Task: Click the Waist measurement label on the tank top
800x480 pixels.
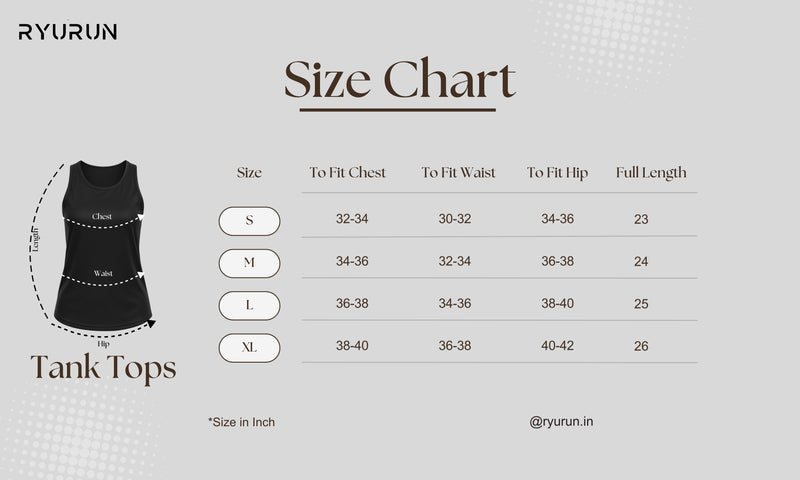Action: coord(103,273)
